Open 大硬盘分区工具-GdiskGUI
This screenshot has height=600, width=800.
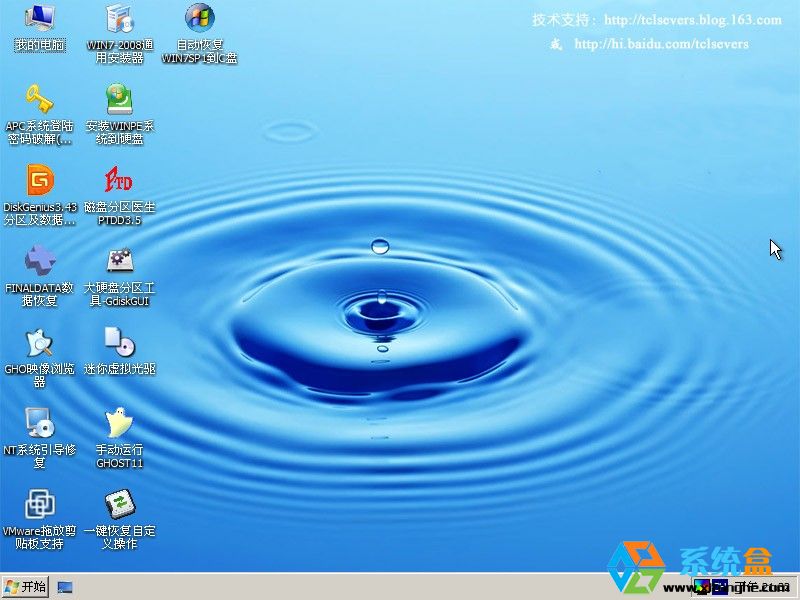point(118,262)
